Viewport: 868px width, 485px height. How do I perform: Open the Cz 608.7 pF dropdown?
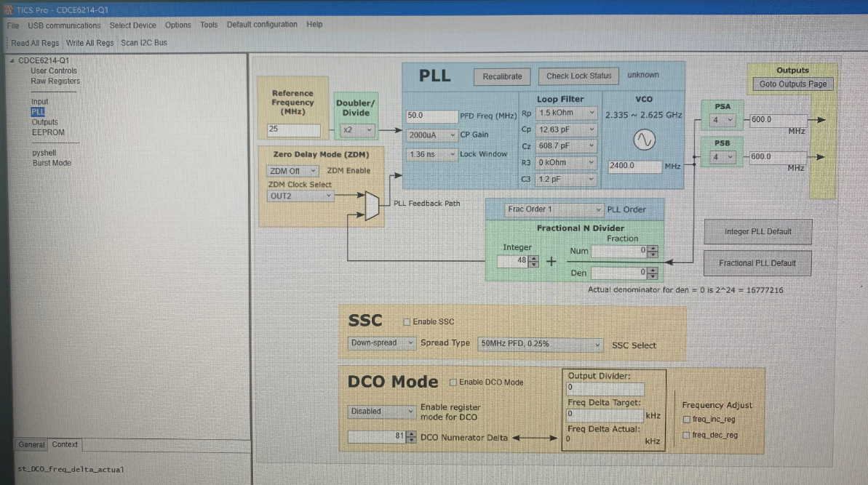tap(566, 146)
